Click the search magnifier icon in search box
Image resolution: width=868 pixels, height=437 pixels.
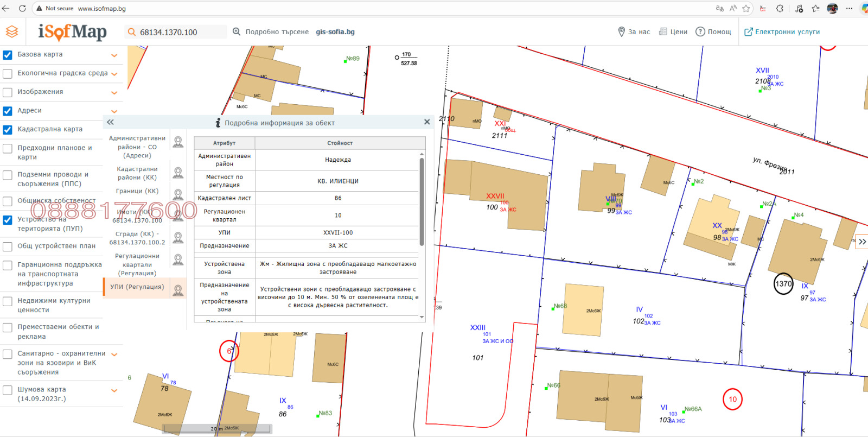(x=131, y=33)
